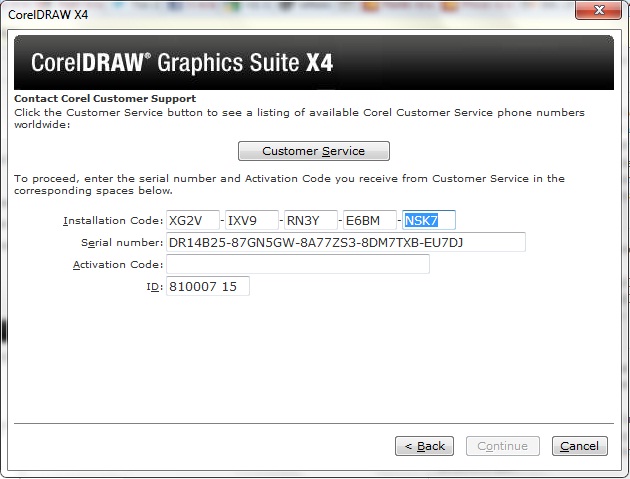This screenshot has height=479, width=630.
Task: Select the highlighted NSK7 installation code field
Action: click(x=429, y=220)
